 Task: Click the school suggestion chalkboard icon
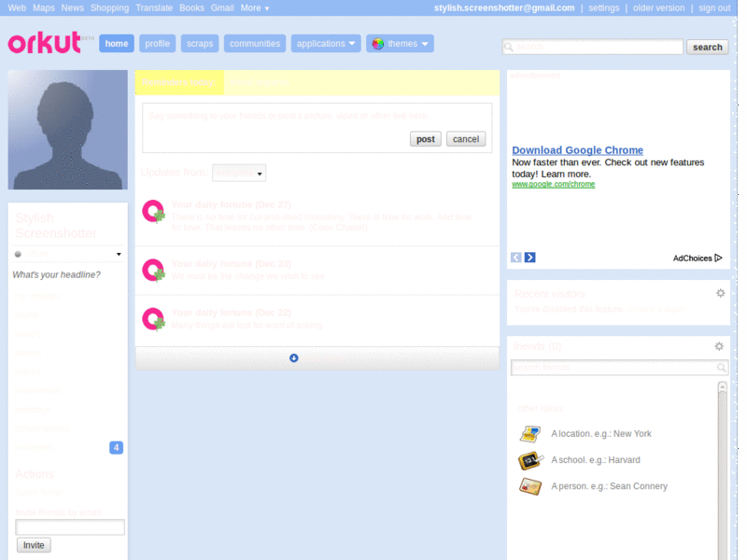(x=530, y=460)
